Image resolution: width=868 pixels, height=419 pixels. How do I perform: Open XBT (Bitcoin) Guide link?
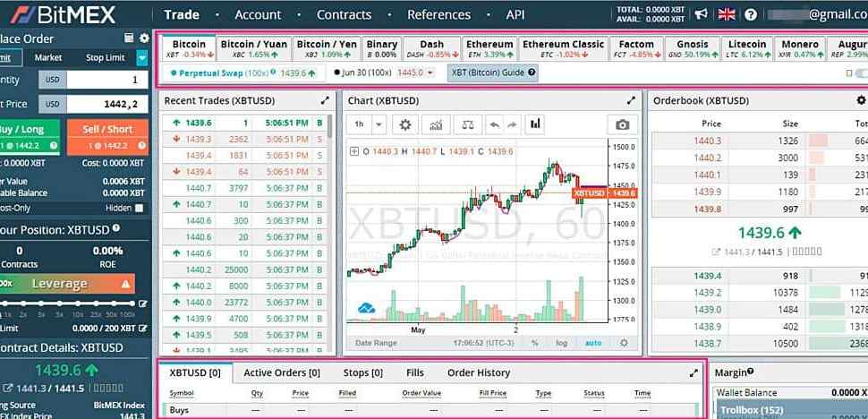point(493,73)
